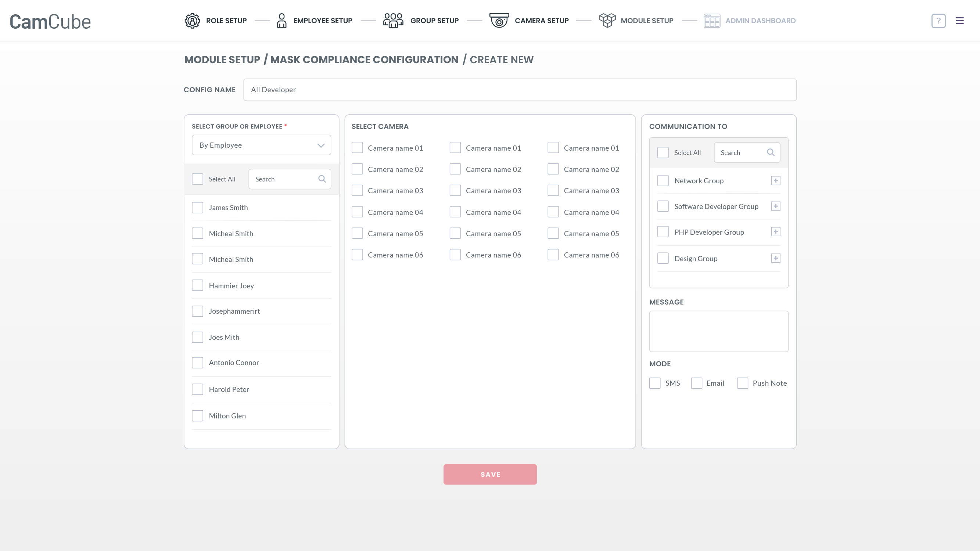Enable the SMS mode checkbox
Viewport: 980px width, 551px height.
coord(655,383)
